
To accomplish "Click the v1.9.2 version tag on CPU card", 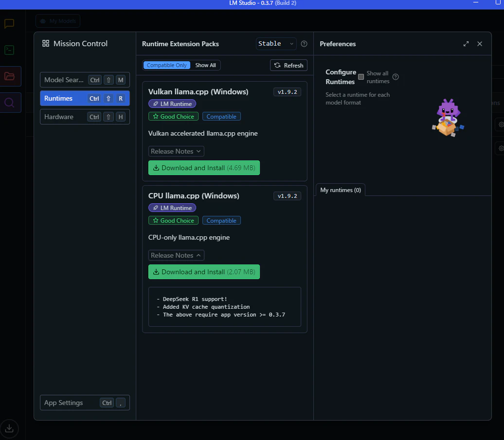I will point(288,196).
